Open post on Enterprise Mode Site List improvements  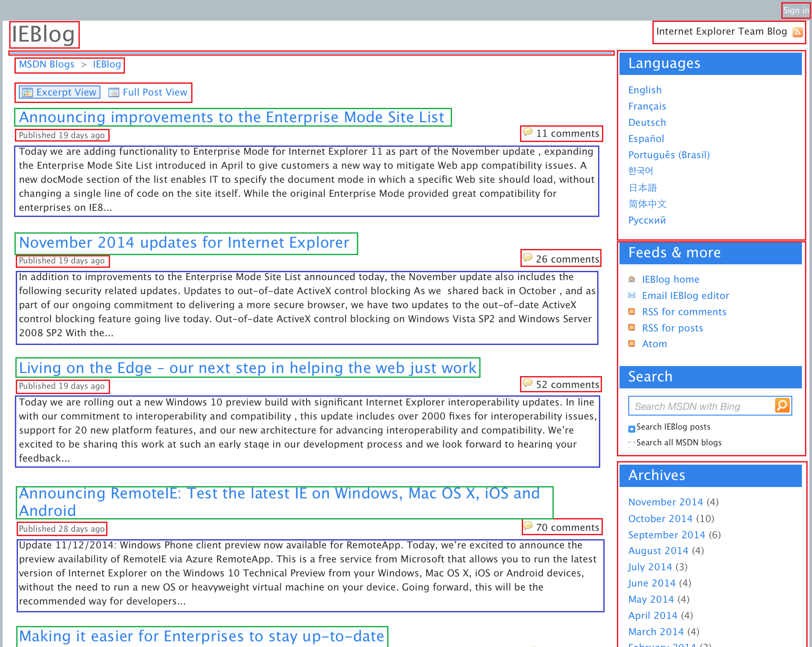232,117
